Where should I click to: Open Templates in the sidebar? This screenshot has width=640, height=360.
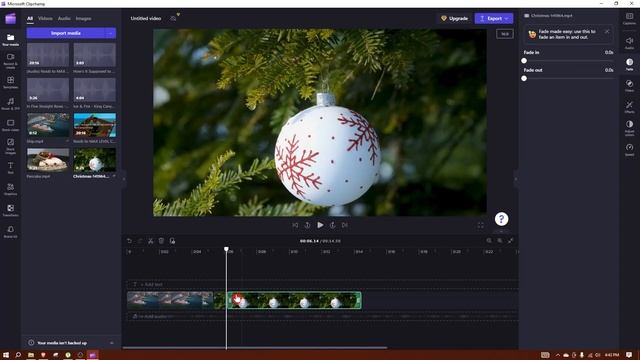pos(11,82)
